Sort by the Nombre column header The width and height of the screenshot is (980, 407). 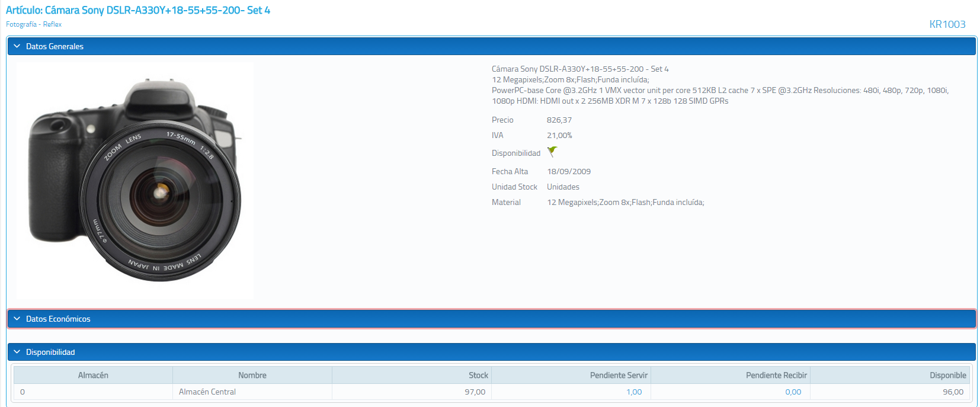252,375
